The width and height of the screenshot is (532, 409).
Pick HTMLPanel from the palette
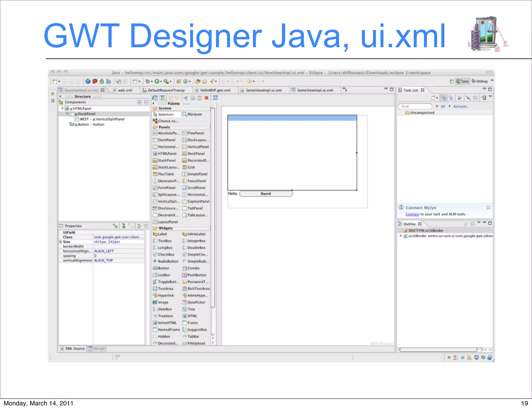pyautogui.click(x=165, y=154)
